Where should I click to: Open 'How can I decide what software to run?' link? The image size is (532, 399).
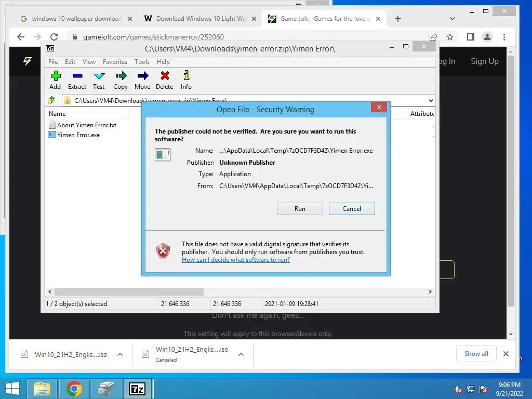coord(236,260)
